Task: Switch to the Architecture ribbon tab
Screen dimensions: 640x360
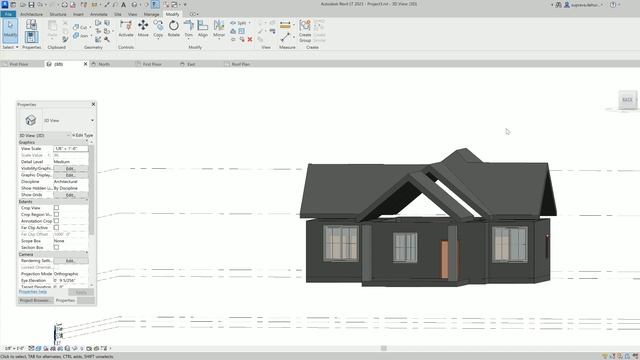Action: pyautogui.click(x=31, y=14)
